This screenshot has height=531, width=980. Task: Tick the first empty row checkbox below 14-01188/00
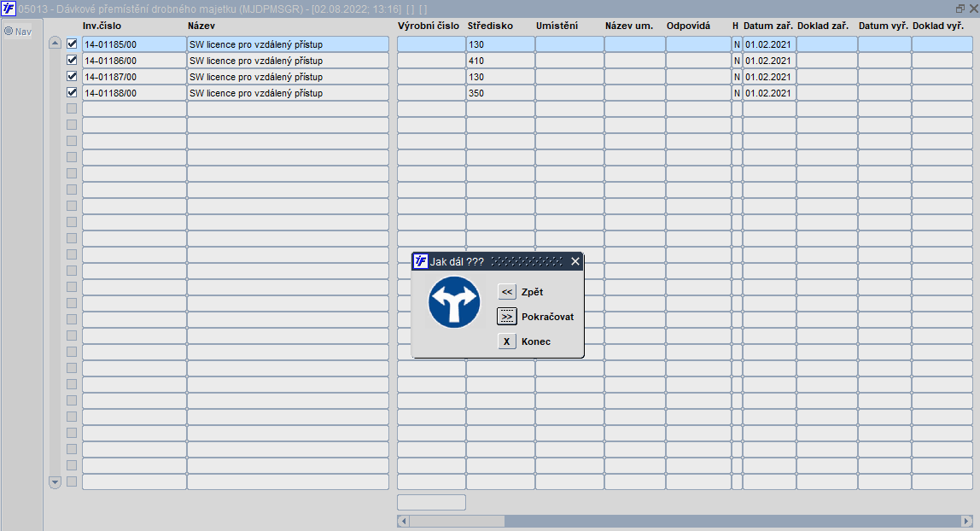[x=72, y=108]
